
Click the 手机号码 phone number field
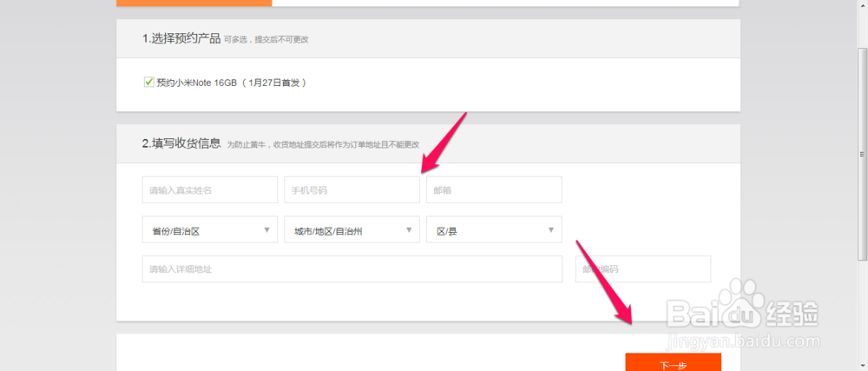pos(352,190)
